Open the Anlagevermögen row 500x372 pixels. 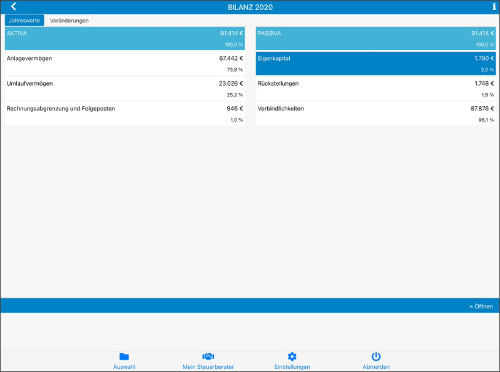click(125, 64)
